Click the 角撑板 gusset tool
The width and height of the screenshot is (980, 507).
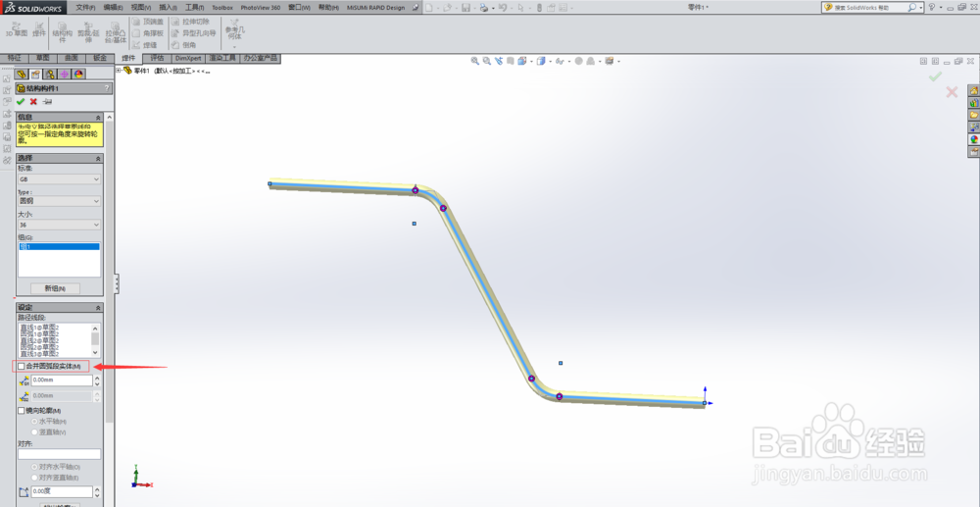tap(148, 33)
